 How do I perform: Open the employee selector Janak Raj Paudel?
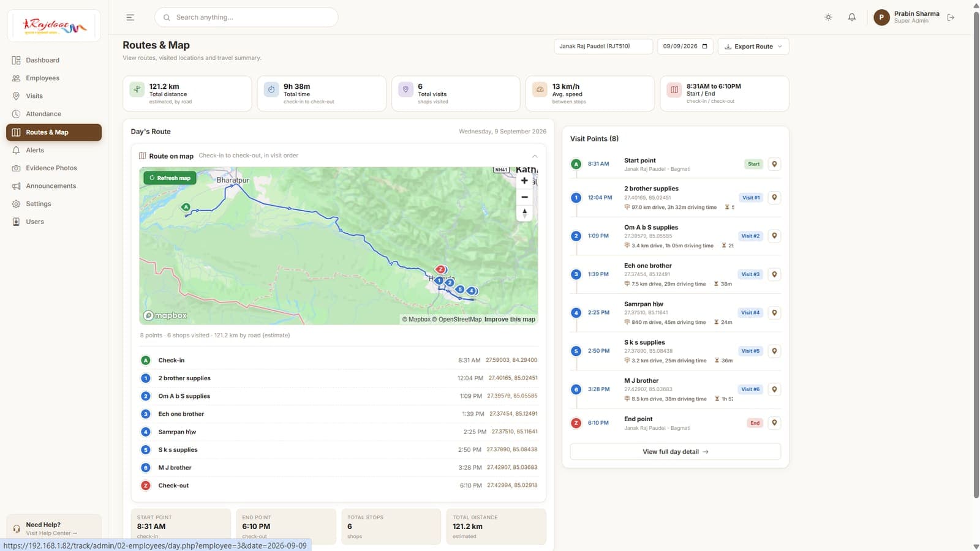click(603, 47)
